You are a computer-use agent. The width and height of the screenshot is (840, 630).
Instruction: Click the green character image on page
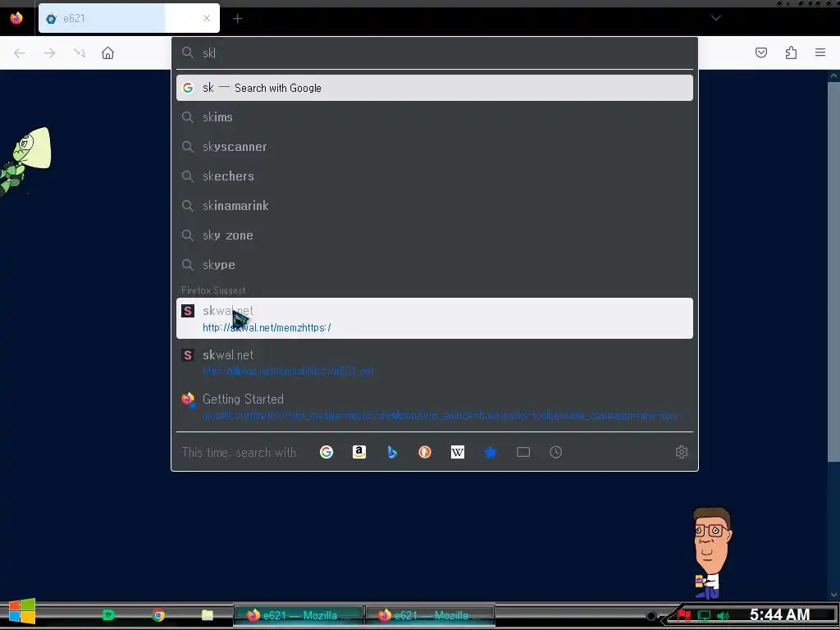(25, 160)
